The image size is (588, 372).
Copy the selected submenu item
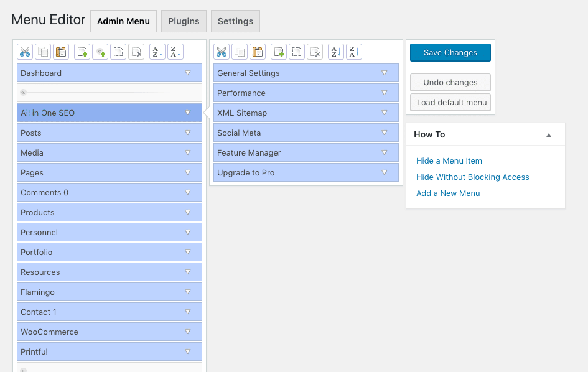pos(240,52)
